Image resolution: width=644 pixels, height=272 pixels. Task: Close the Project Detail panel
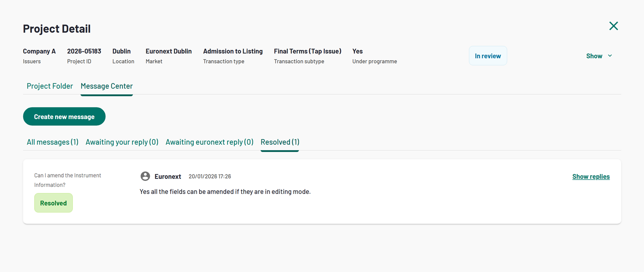[x=614, y=26]
